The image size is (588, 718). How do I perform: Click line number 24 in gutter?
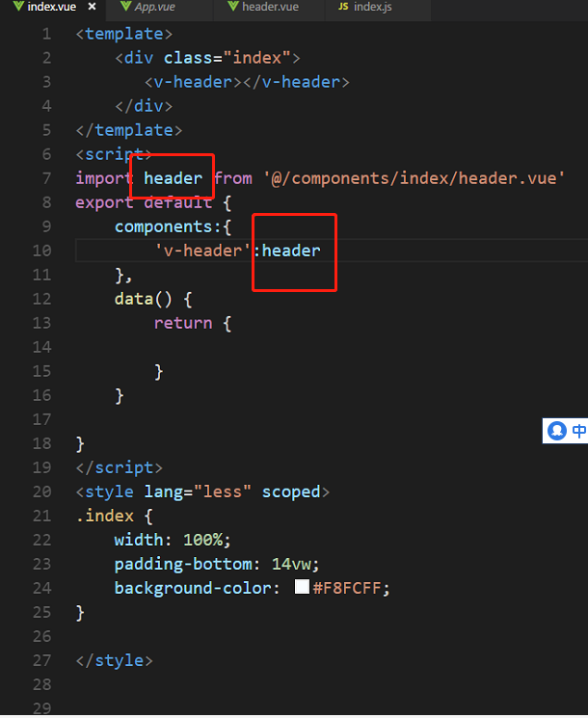click(x=42, y=588)
